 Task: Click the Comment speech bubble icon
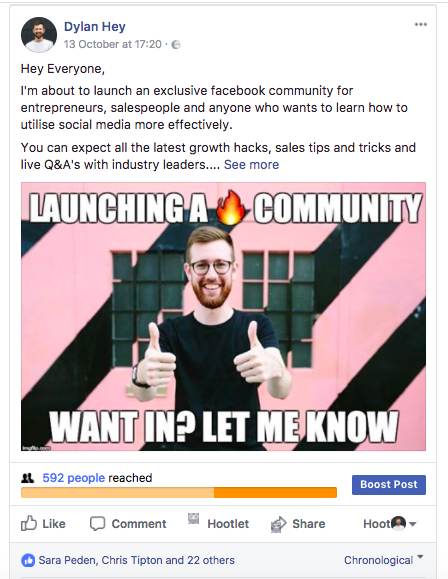pyautogui.click(x=98, y=524)
